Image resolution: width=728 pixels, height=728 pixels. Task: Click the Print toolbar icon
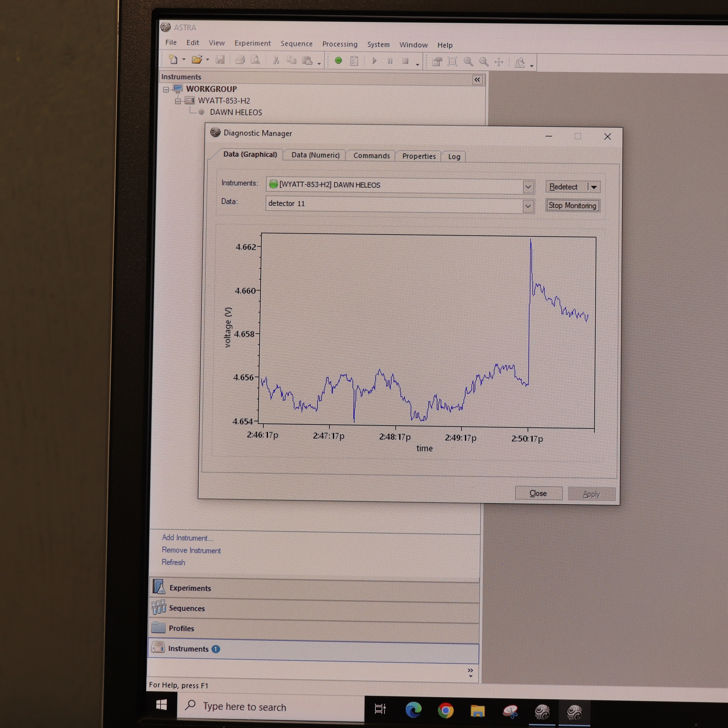coord(240,60)
